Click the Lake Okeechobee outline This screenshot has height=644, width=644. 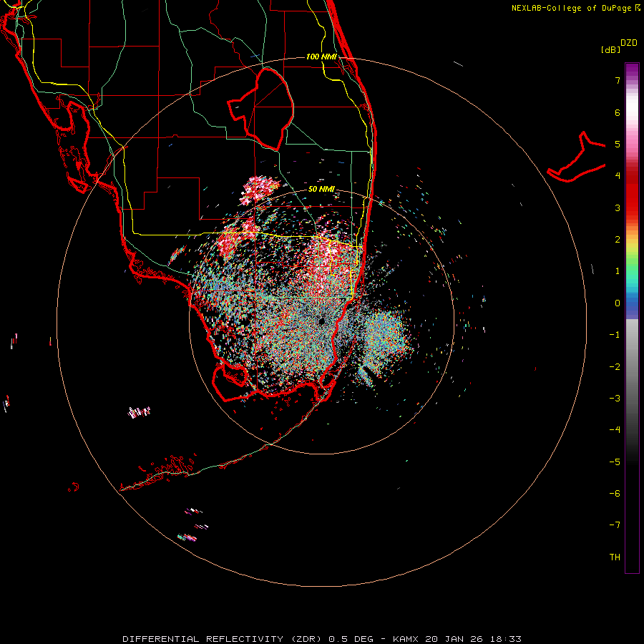(260, 109)
